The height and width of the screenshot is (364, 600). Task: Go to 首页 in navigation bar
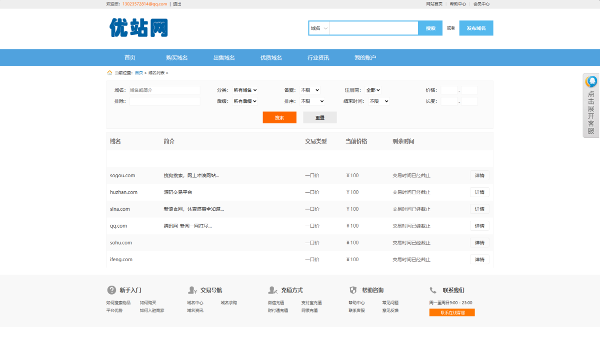point(130,57)
